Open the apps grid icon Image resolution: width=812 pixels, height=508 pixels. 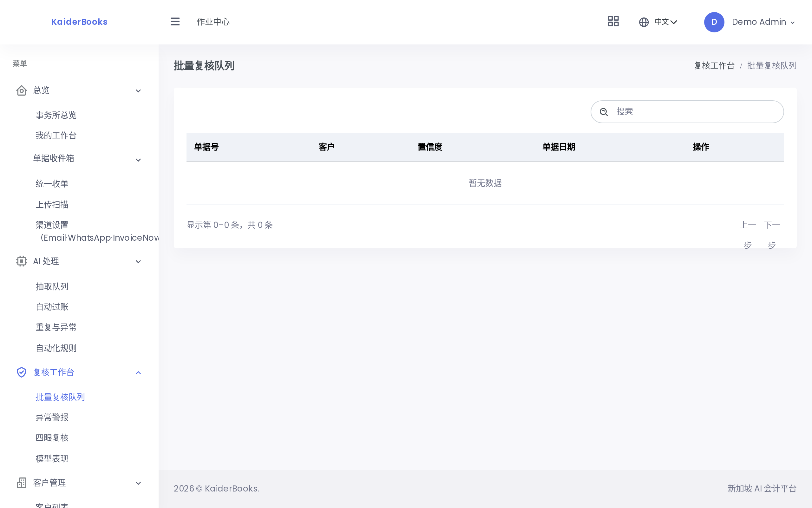[x=613, y=22]
